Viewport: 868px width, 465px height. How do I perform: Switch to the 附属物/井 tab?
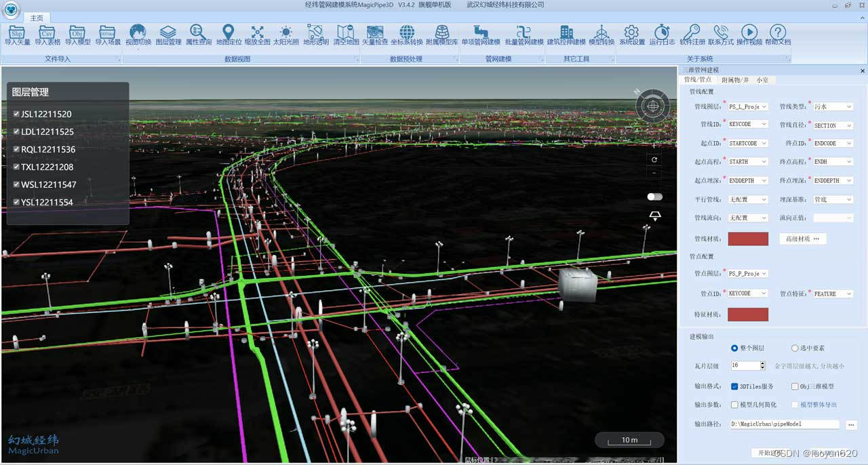[x=735, y=79]
